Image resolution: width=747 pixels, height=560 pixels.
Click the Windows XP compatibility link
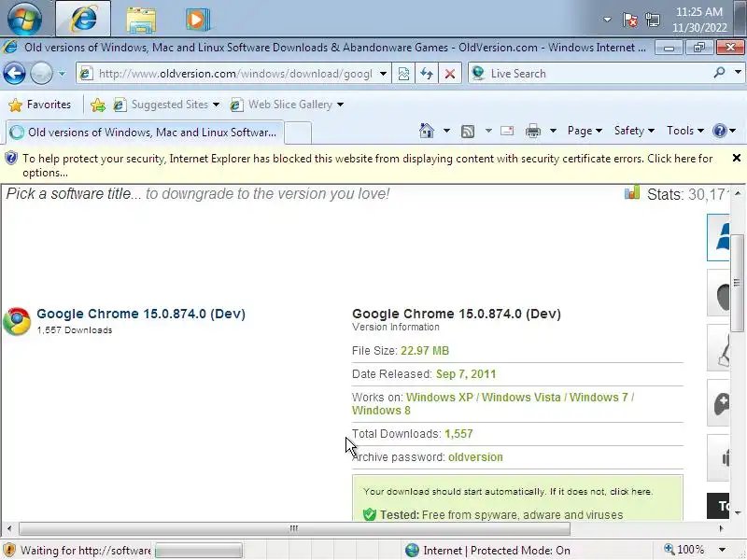coord(439,398)
